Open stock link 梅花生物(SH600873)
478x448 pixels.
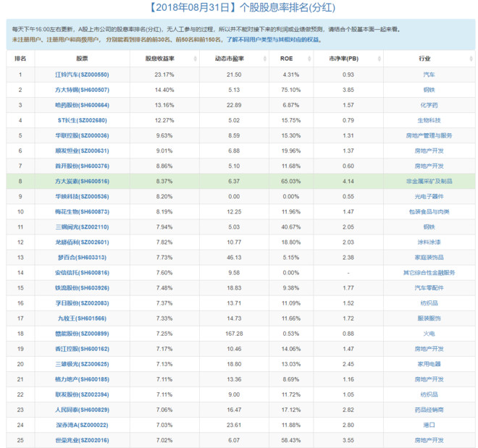[x=82, y=211]
